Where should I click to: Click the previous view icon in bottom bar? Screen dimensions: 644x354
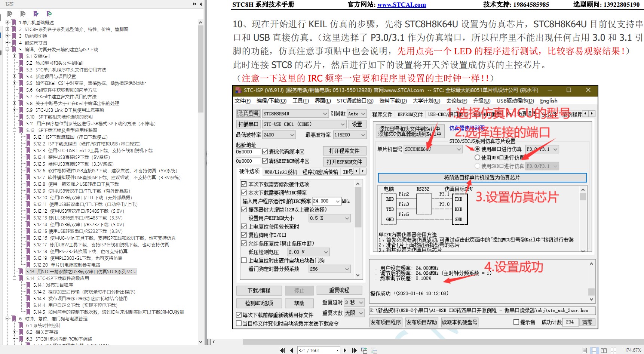[x=364, y=350]
